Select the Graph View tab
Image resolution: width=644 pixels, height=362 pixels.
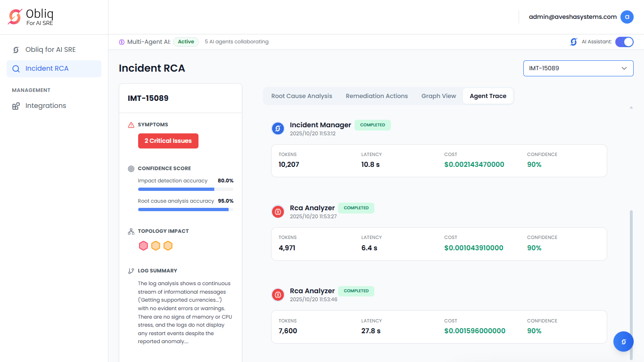click(438, 96)
